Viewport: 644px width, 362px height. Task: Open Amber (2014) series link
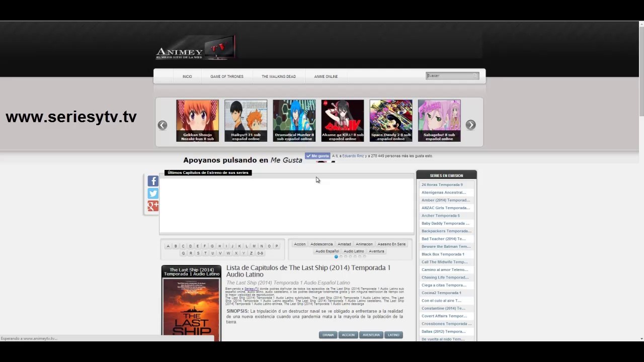(446, 200)
